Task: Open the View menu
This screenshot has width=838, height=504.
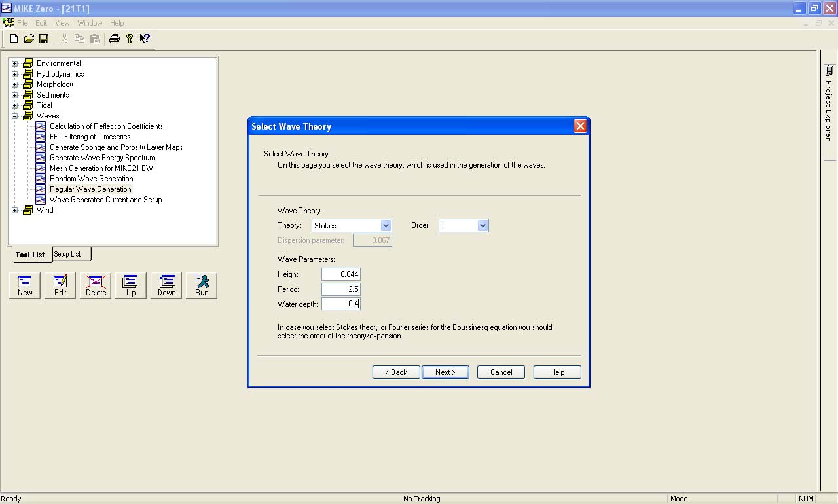Action: pos(62,23)
